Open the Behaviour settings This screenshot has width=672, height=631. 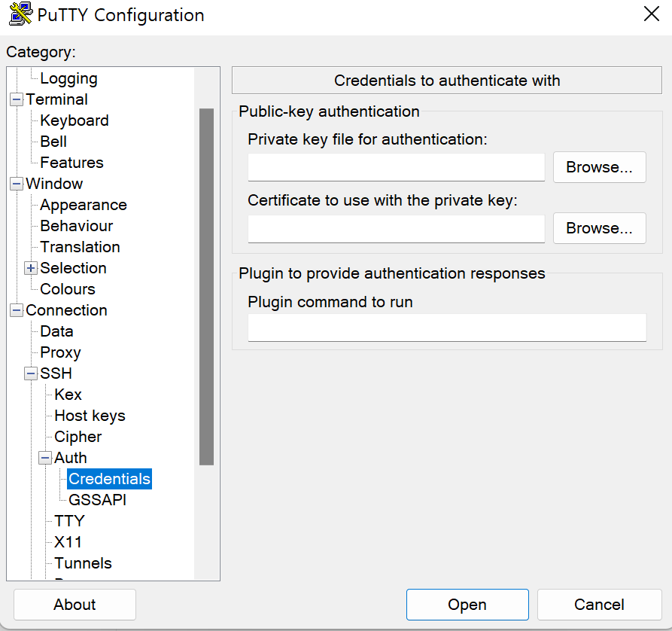(76, 226)
